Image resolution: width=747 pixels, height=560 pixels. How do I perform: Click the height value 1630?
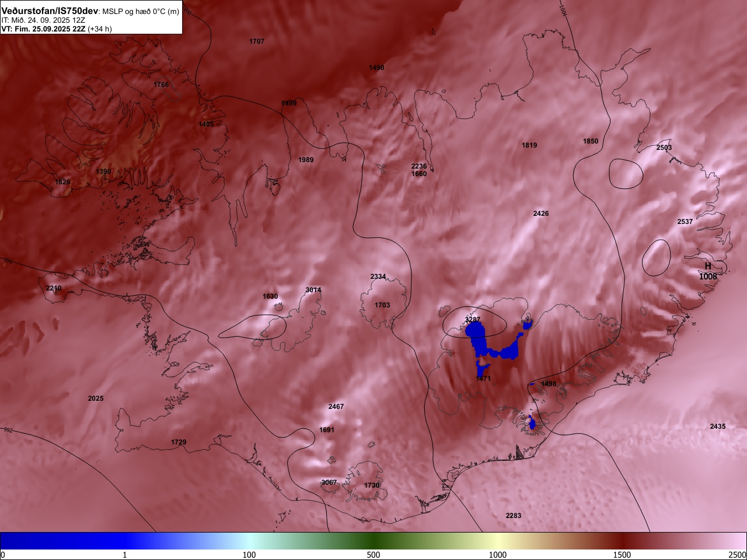(270, 296)
